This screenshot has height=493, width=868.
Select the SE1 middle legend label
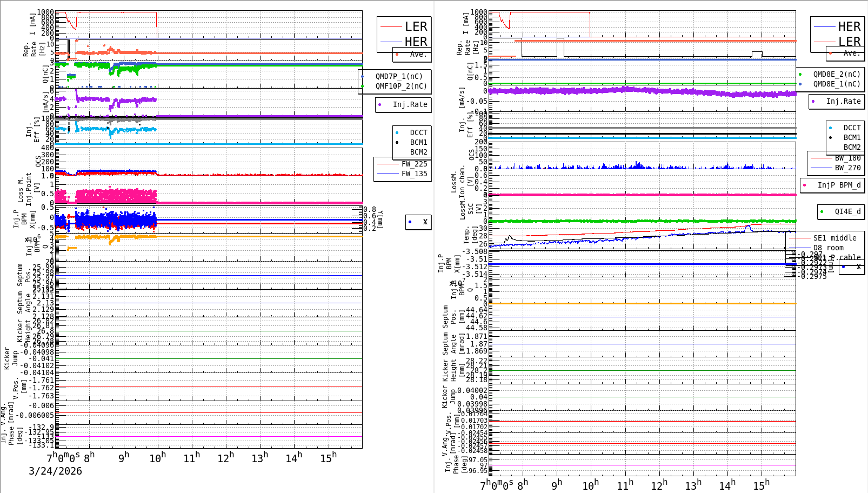point(835,238)
